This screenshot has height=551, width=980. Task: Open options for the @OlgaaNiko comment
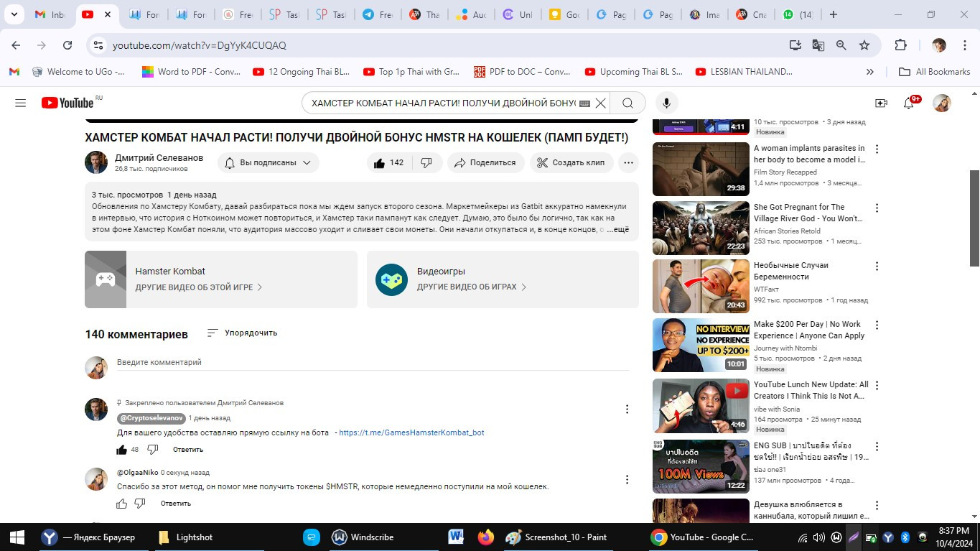(x=627, y=479)
